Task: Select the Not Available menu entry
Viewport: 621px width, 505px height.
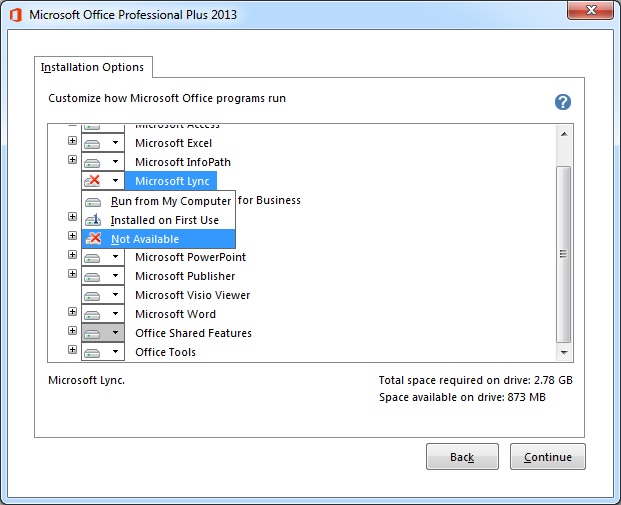Action: click(145, 239)
